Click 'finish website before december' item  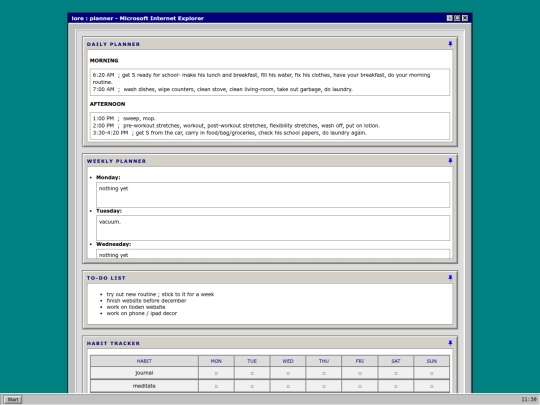click(146, 301)
